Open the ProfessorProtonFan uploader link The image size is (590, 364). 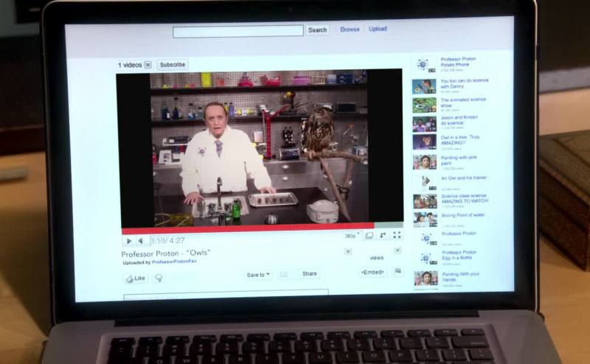pos(180,262)
